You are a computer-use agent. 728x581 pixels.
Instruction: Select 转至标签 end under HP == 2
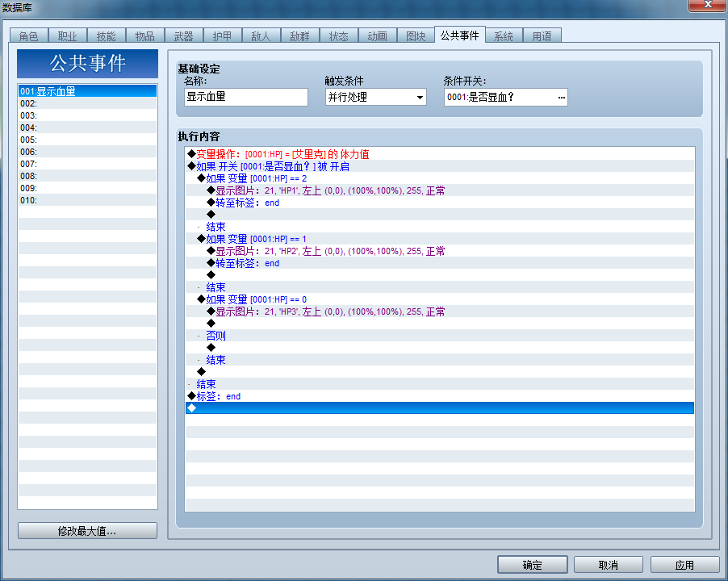440,203
